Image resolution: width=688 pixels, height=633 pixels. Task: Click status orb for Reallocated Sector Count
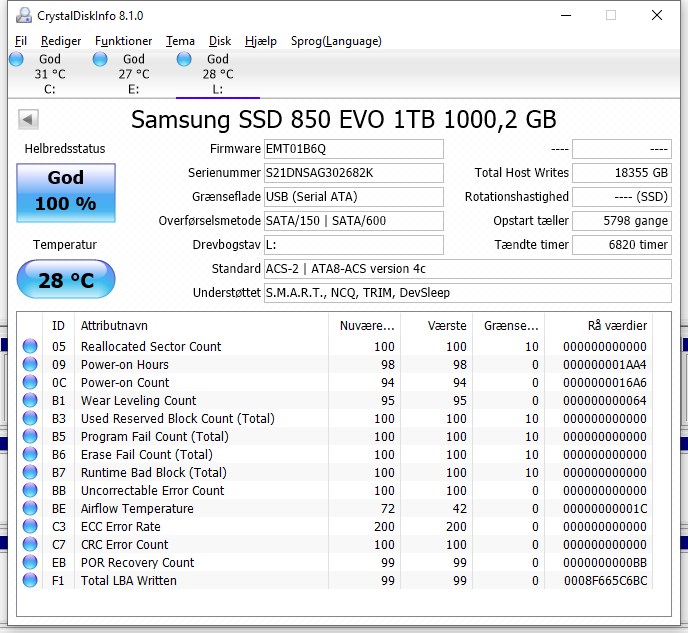click(x=30, y=346)
